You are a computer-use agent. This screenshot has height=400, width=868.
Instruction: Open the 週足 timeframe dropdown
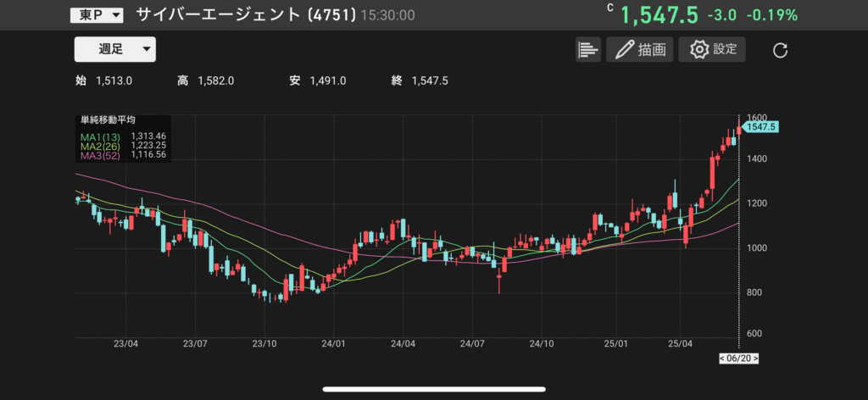click(115, 49)
